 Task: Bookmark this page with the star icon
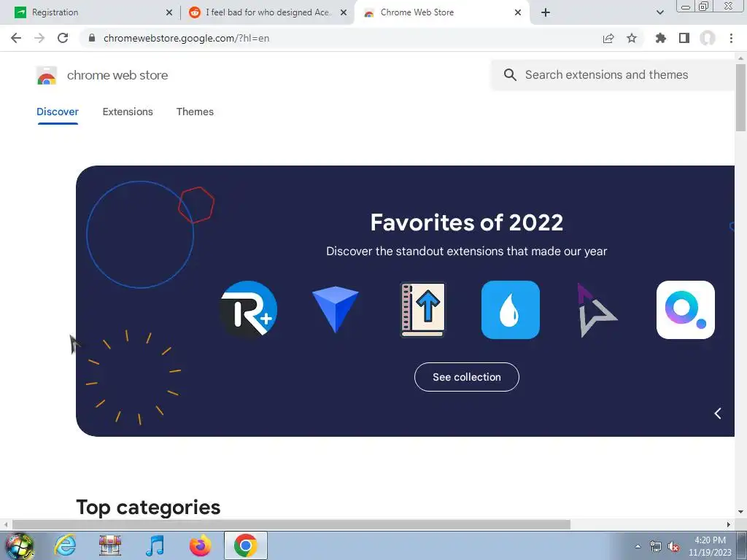tap(632, 38)
